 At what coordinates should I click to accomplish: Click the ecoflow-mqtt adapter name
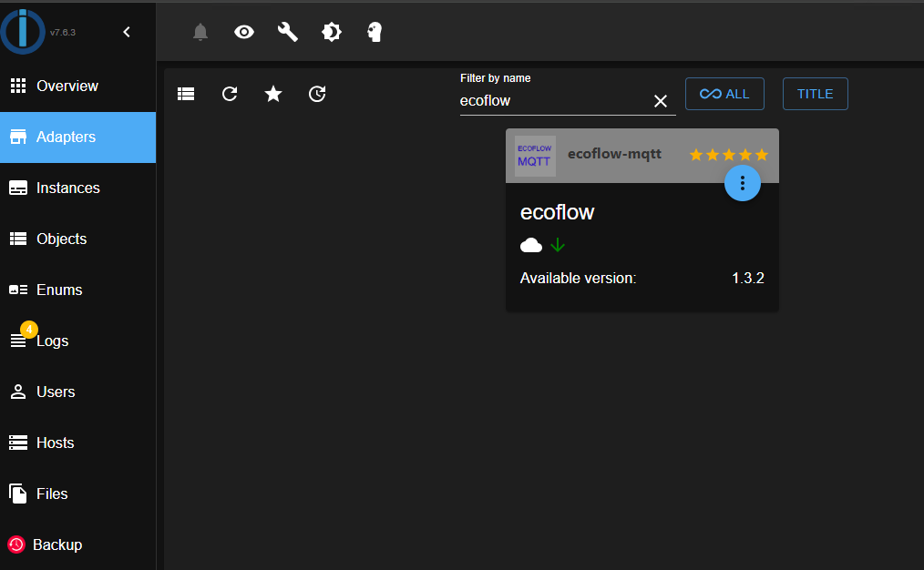(x=614, y=154)
